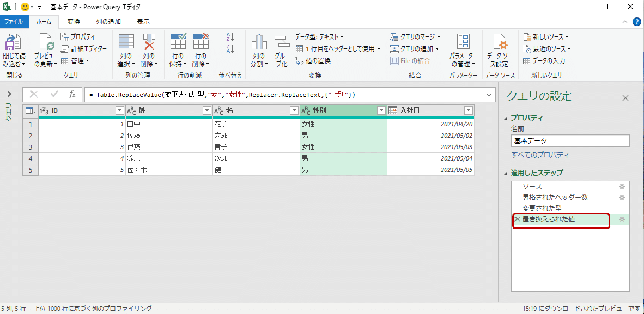Collapse the プロパティ section

506,118
